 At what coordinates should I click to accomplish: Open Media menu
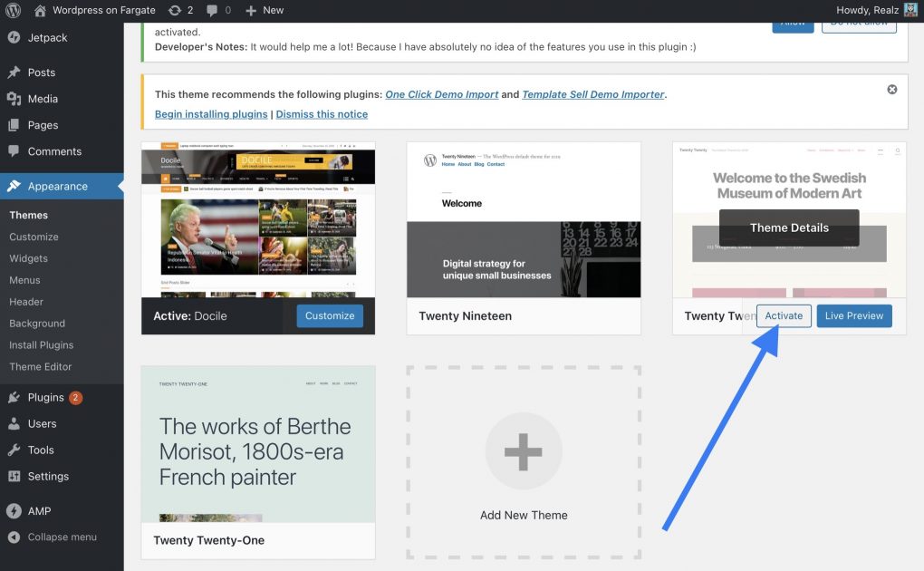click(43, 99)
